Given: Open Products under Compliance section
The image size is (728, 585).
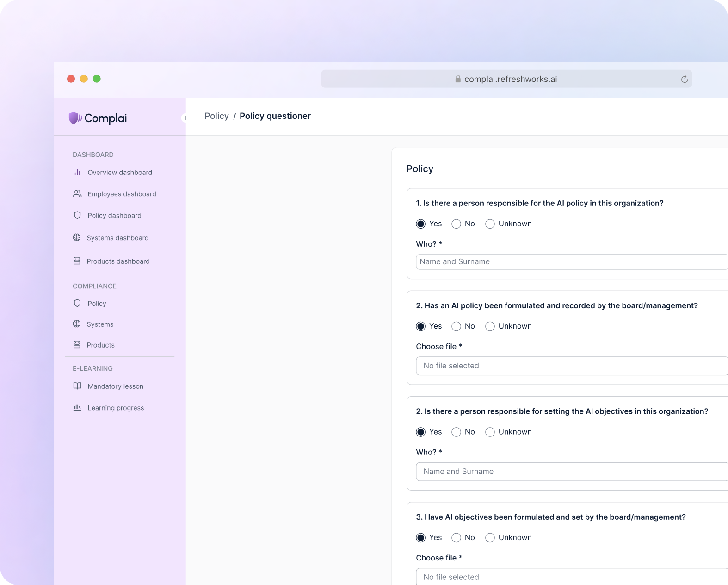Looking at the screenshot, I should [100, 345].
